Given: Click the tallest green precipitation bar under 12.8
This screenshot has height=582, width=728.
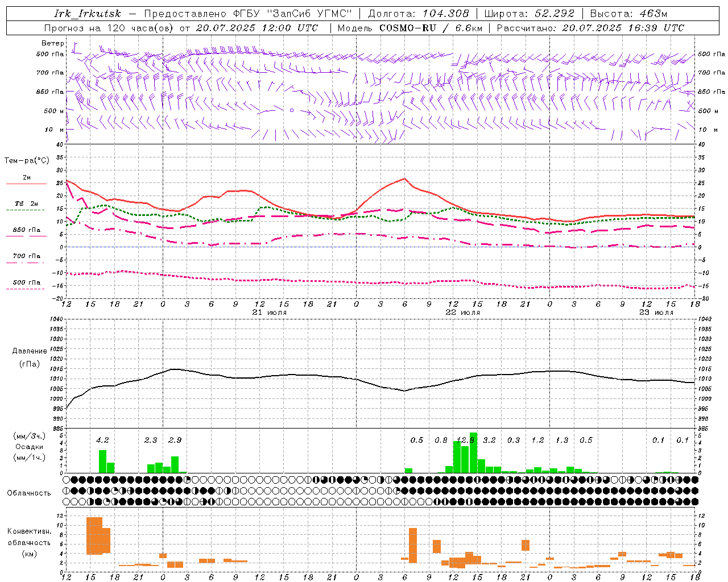Looking at the screenshot, I should 473,453.
